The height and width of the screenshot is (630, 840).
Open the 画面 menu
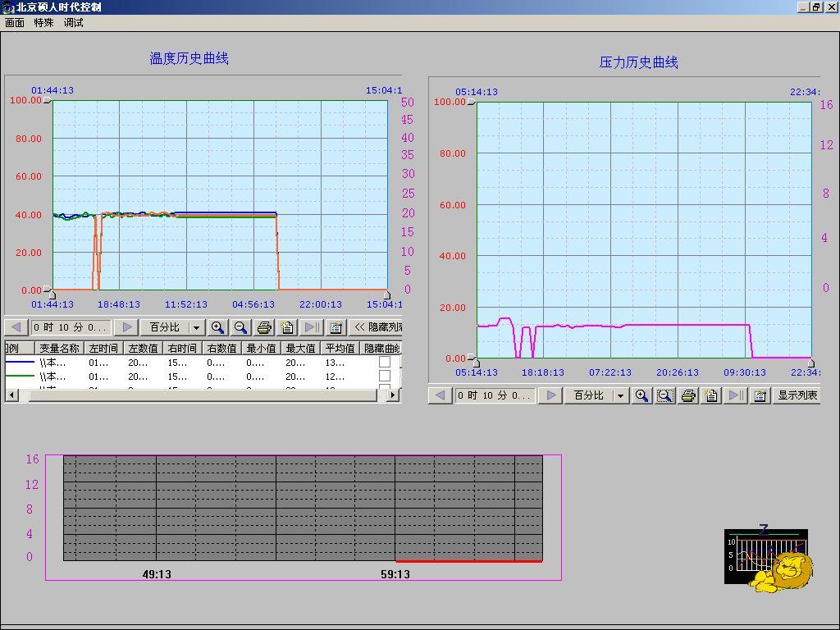15,23
